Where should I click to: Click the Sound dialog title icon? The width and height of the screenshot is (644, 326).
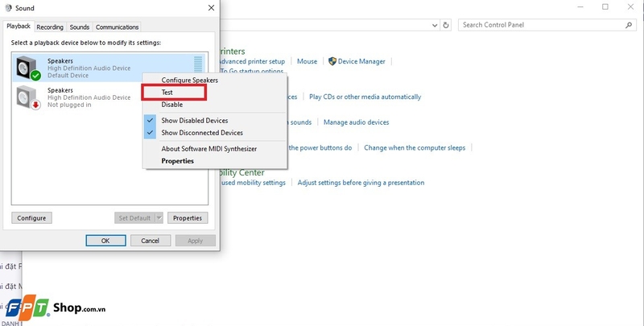[x=8, y=8]
